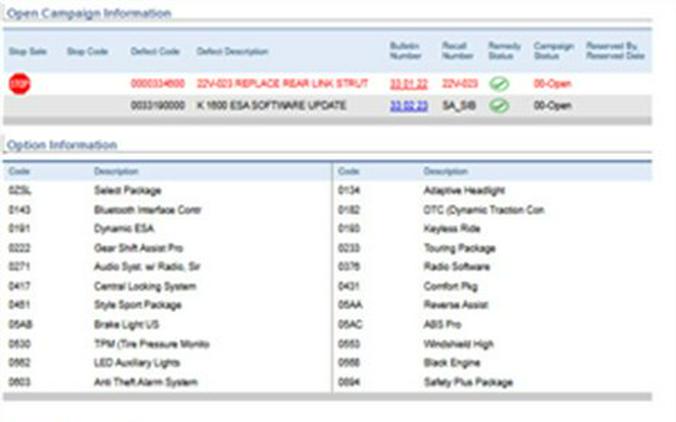Viewport: 676px width, 422px height.
Task: Click code cell beside Adaptive Headlight
Action: point(349,191)
